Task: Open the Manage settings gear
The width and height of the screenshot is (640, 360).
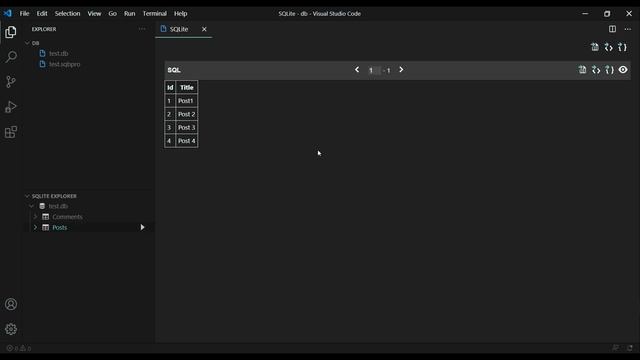Action: tap(11, 329)
